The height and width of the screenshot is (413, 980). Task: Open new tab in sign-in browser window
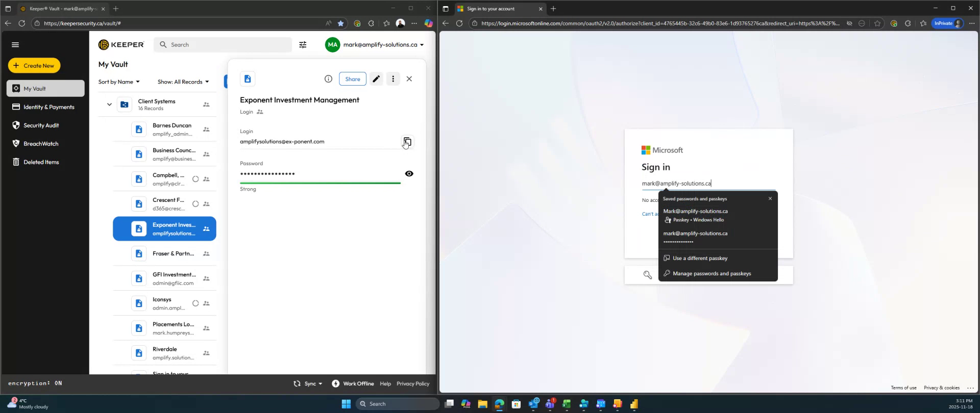[x=553, y=9]
